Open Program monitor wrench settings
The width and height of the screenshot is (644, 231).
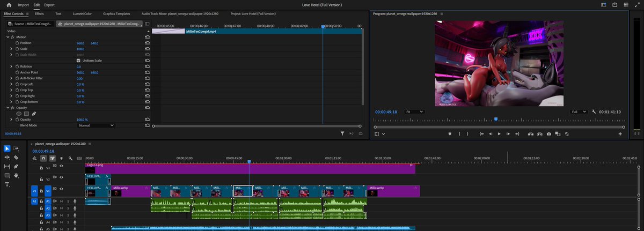point(594,111)
